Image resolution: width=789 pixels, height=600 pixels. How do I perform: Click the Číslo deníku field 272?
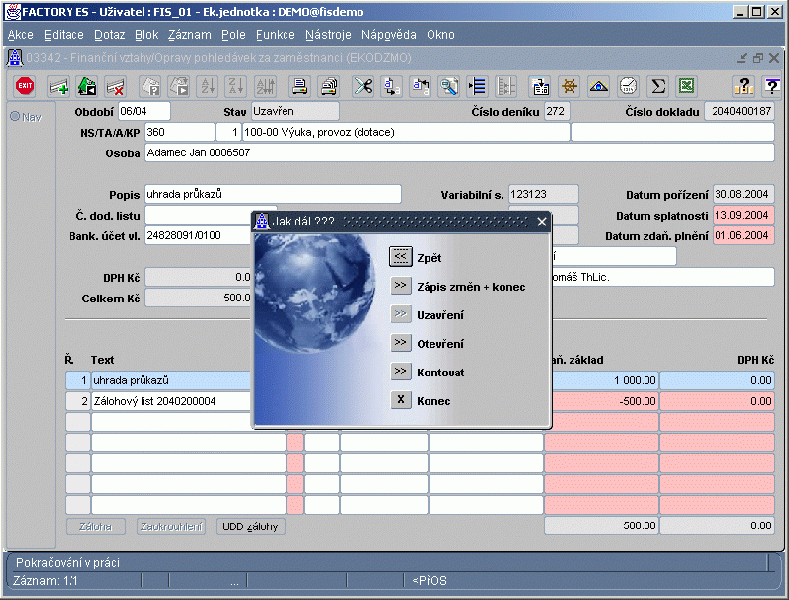(x=557, y=111)
